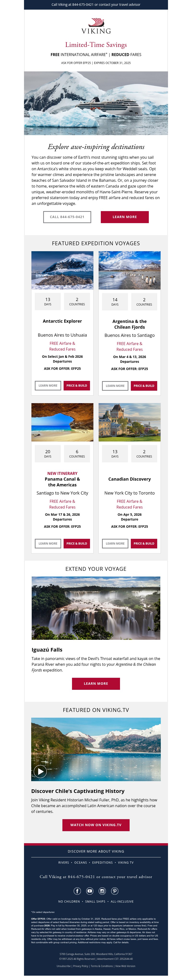The image size is (192, 980).
Task: Open the Iguazú Falls photo
Action: tap(96, 608)
